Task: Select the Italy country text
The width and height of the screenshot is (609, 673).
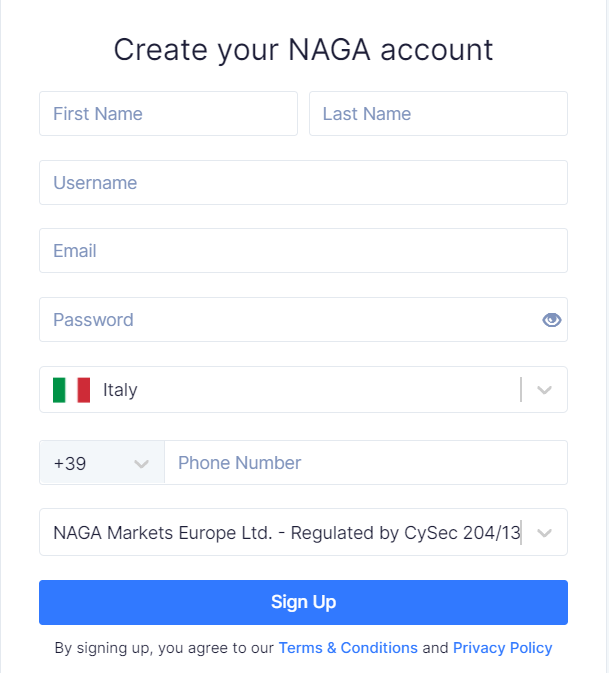Action: click(120, 390)
